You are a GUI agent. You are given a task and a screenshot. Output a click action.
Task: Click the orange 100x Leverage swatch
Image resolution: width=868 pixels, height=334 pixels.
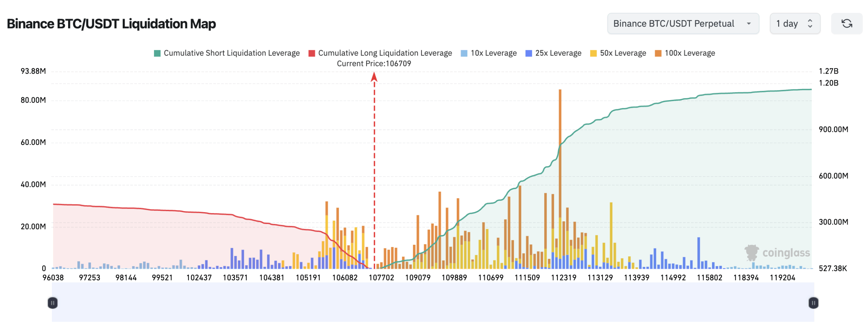coord(658,53)
